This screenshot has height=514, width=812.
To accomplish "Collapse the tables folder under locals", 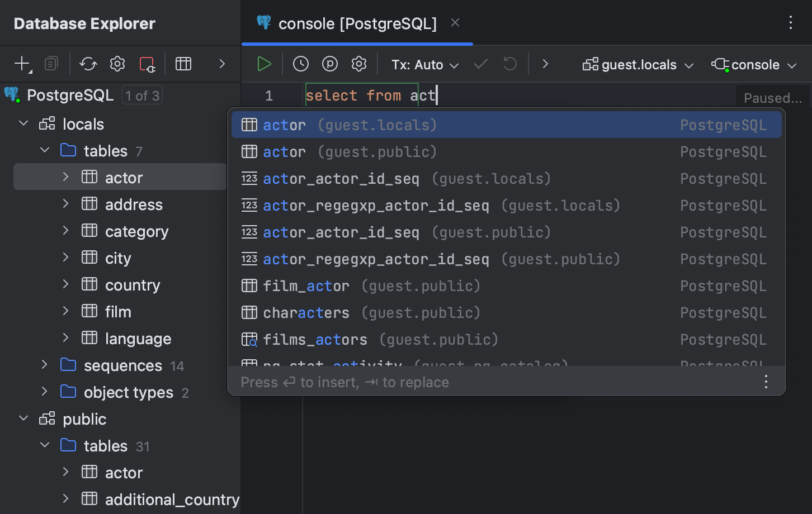I will tap(45, 150).
